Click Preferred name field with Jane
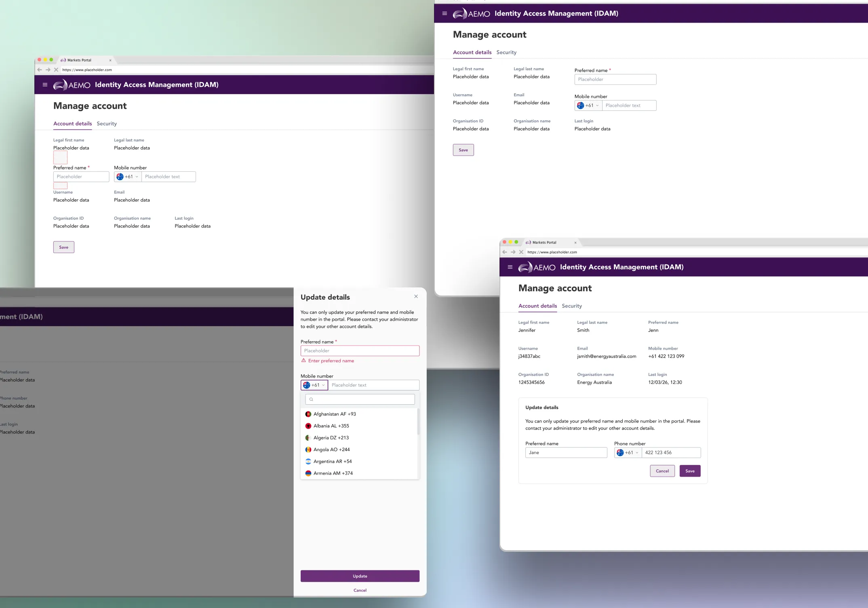This screenshot has height=608, width=868. point(566,453)
